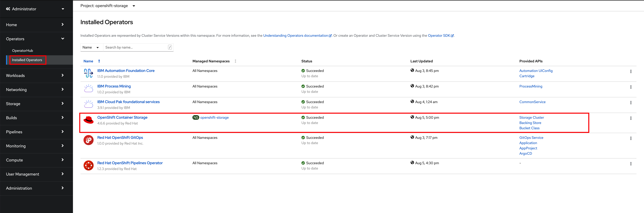Click the external link icon after Operator SDK

click(x=452, y=36)
